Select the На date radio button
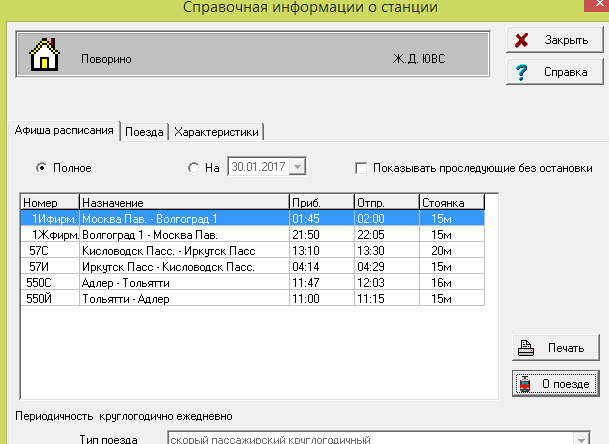This screenshot has height=444, width=609. coord(193,168)
